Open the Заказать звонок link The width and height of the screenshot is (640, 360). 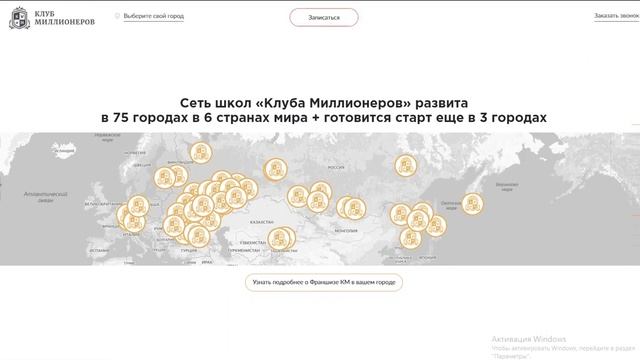point(616,16)
